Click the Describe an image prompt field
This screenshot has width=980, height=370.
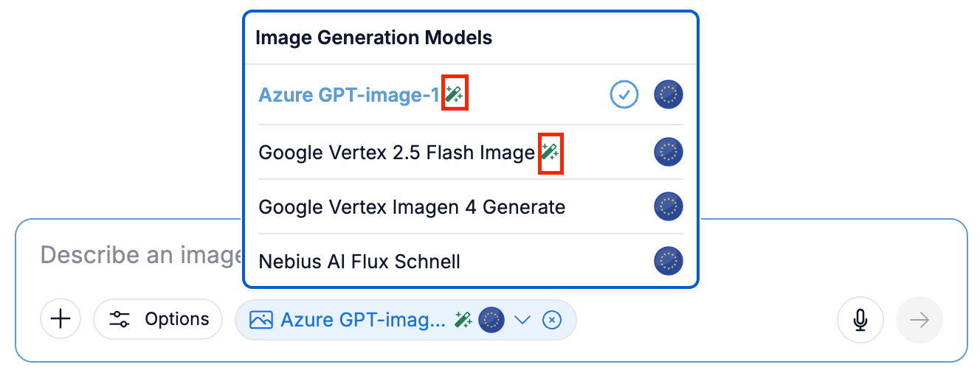tap(140, 255)
